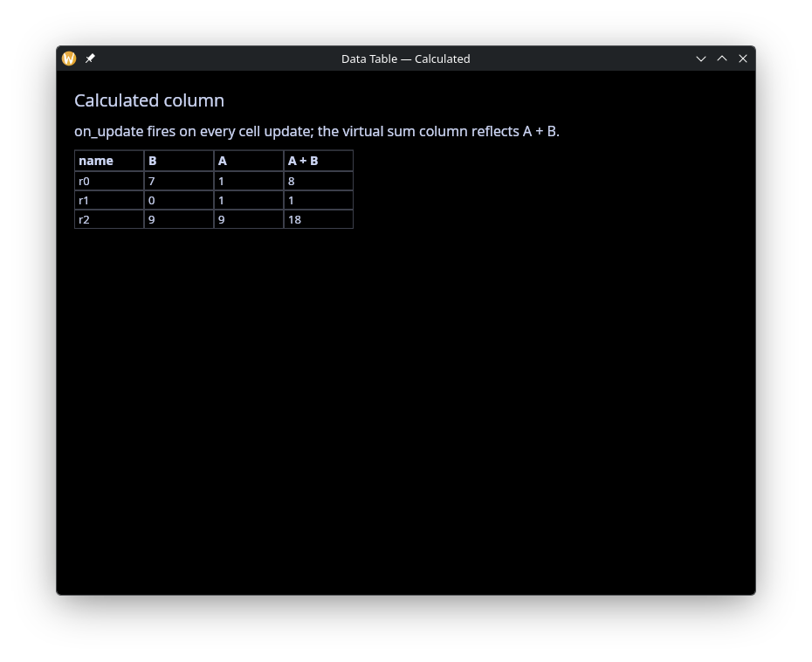This screenshot has height=662, width=812.
Task: Select the r2 name cell
Action: (109, 219)
